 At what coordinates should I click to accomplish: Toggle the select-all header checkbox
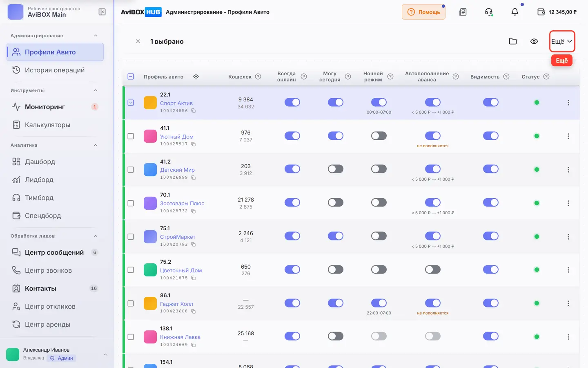pyautogui.click(x=131, y=76)
